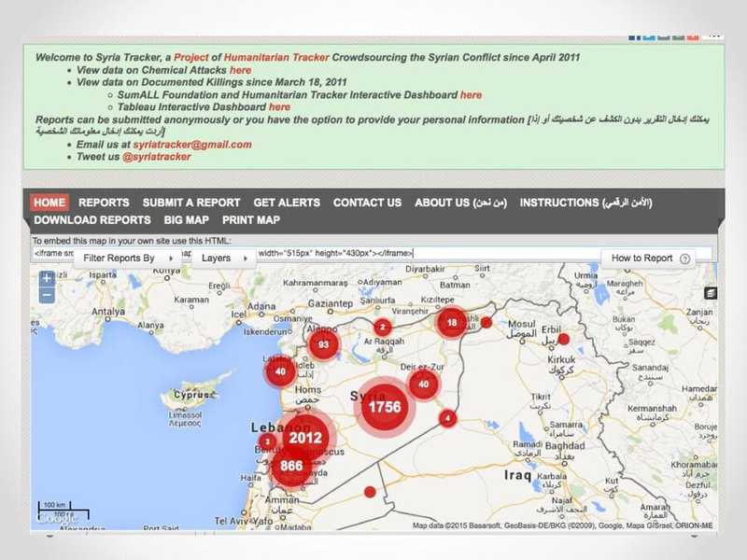Select the cluster marked 3 near Beirut

[x=267, y=441]
